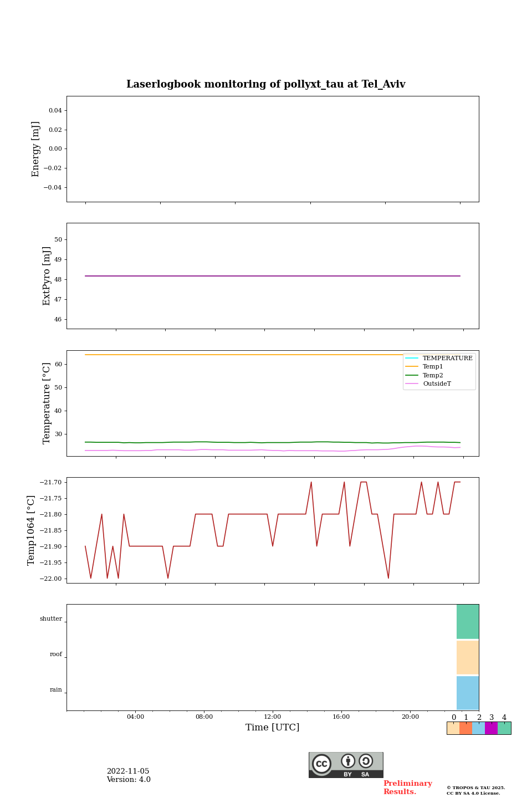Select the orange colorbar swatch labeled 1
Image resolution: width=532 pixels, height=798 pixels.
[x=466, y=728]
